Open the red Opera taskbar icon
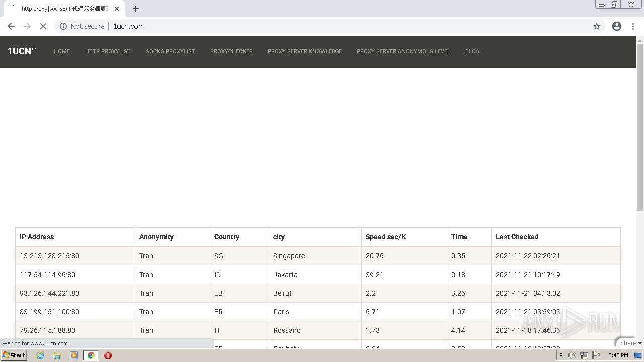The height and width of the screenshot is (362, 644). (108, 355)
